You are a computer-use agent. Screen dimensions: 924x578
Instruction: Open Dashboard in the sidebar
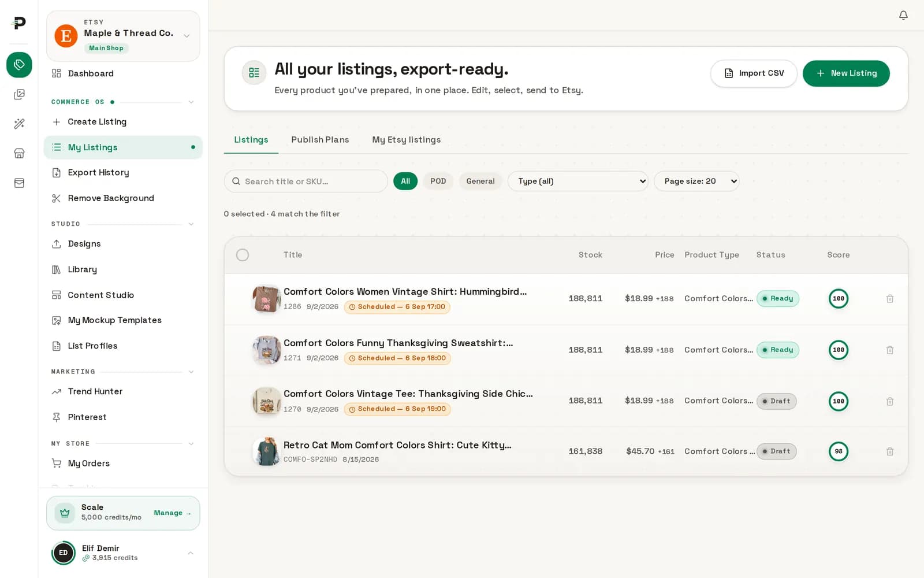pos(123,73)
